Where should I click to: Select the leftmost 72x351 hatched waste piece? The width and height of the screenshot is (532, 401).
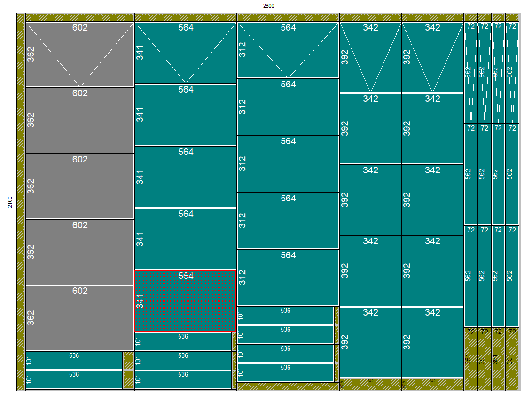(470, 359)
